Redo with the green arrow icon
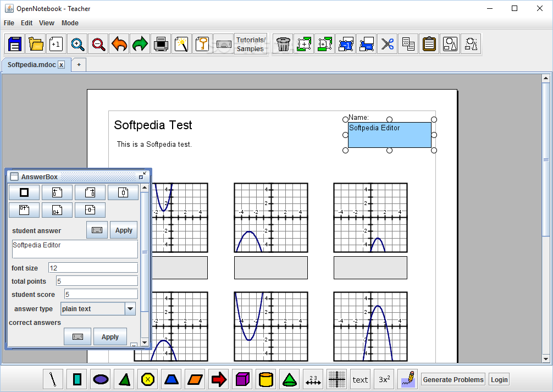Screen dimensions: 553x392 click(x=140, y=44)
